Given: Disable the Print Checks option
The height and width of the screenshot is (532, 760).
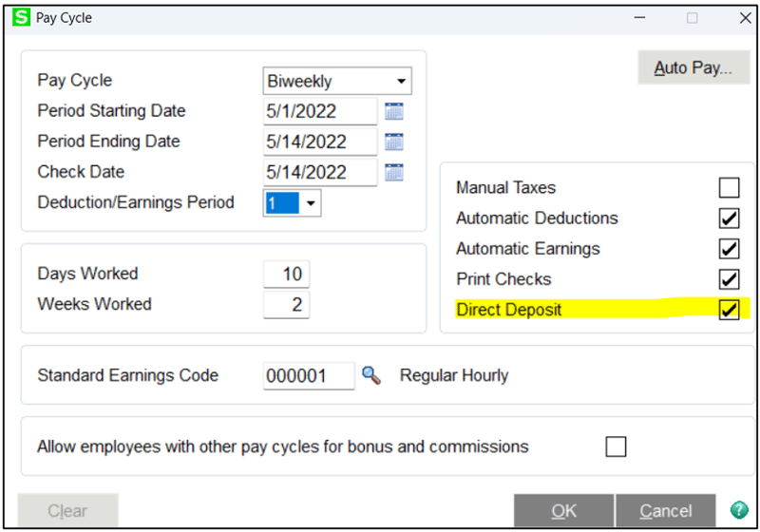Looking at the screenshot, I should pyautogui.click(x=729, y=279).
